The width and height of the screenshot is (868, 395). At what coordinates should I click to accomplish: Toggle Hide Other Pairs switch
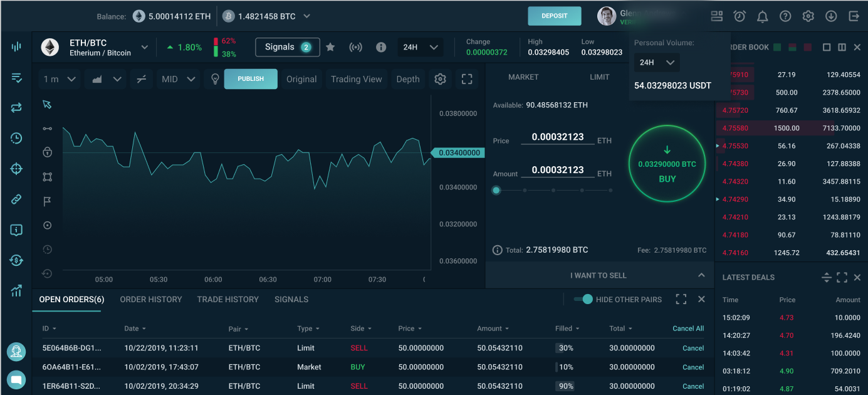tap(583, 300)
